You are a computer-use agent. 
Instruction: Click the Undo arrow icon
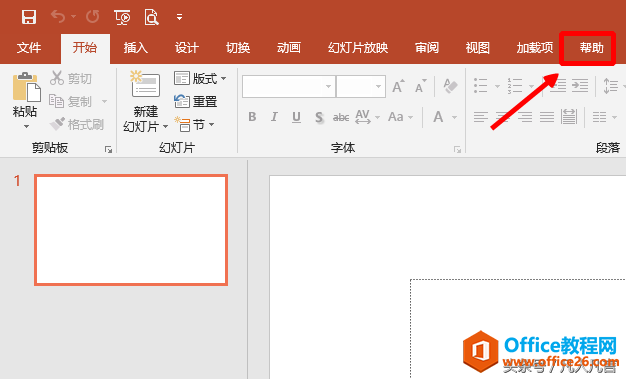point(58,17)
